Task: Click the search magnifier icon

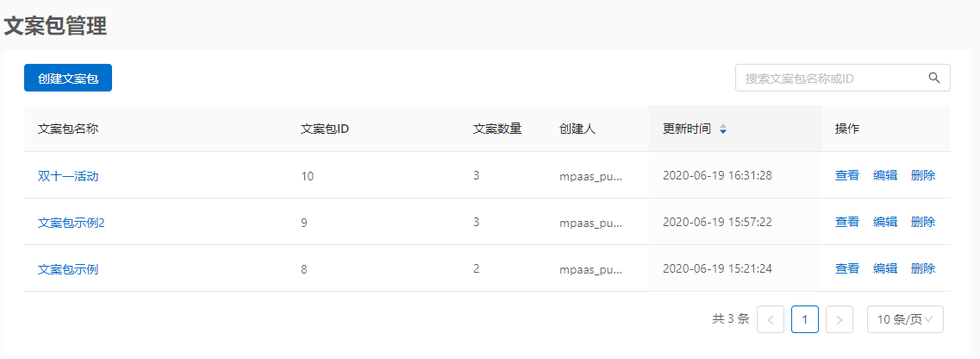Action: (934, 78)
